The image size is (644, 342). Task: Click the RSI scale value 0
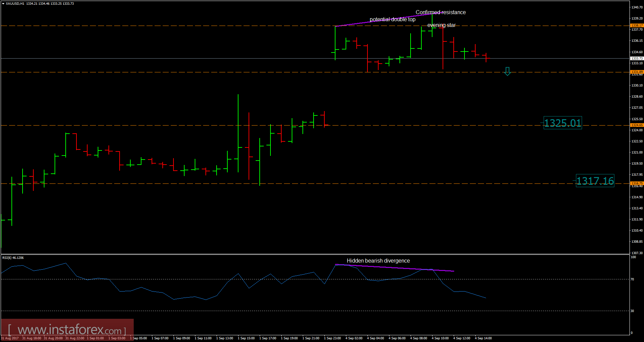pos(632,333)
